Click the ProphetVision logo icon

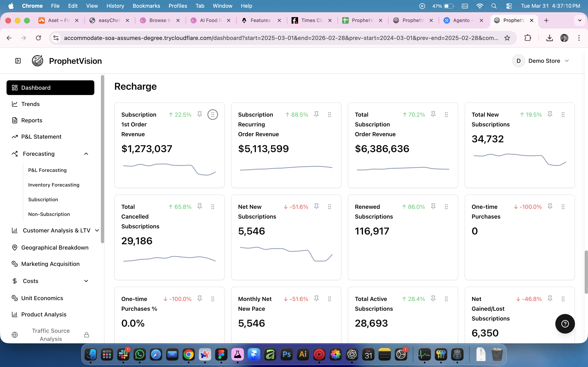[x=38, y=61]
